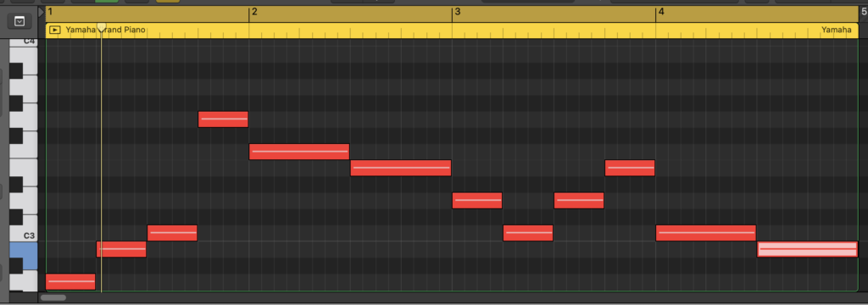
Task: Click bar 3 marker in the ruler
Action: coord(457,12)
